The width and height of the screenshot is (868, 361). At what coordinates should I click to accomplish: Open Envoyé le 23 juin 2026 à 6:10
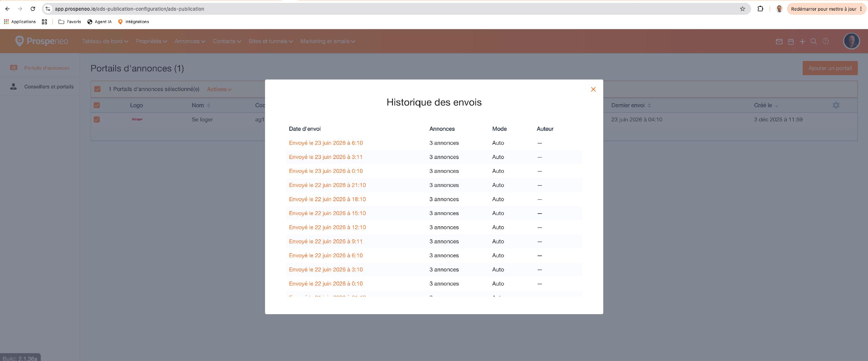pos(325,143)
